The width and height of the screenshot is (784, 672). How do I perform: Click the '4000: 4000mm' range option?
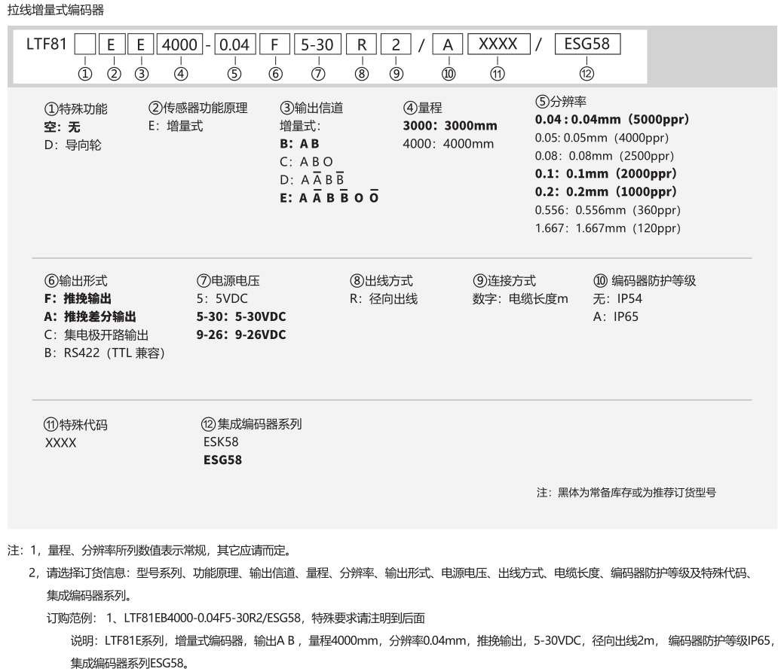coord(449,144)
